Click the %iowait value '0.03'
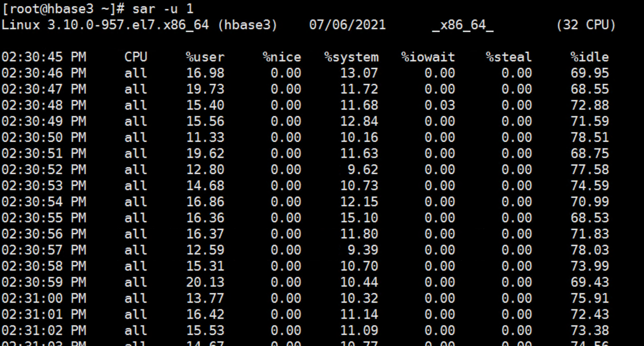 click(x=440, y=105)
